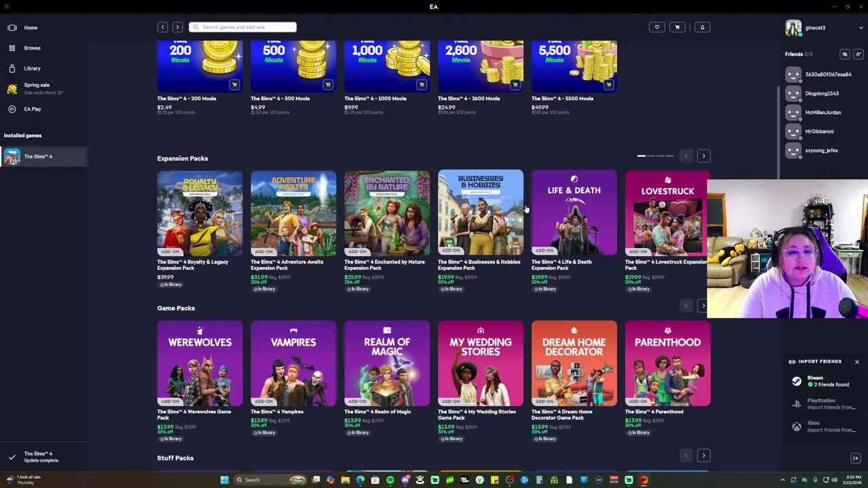Open the Windows Start menu
The image size is (868, 488).
pos(224,480)
